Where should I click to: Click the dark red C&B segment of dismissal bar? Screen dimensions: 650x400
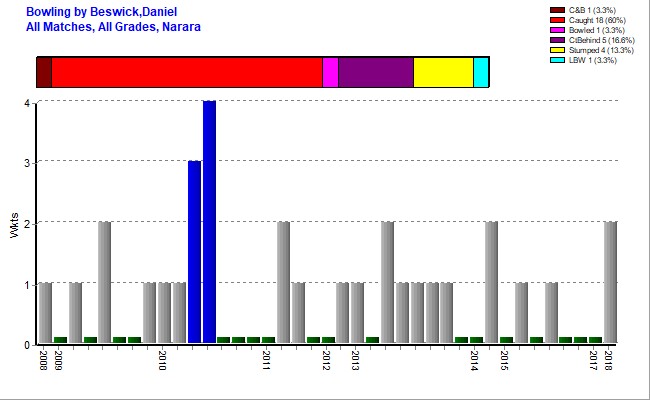(44, 72)
